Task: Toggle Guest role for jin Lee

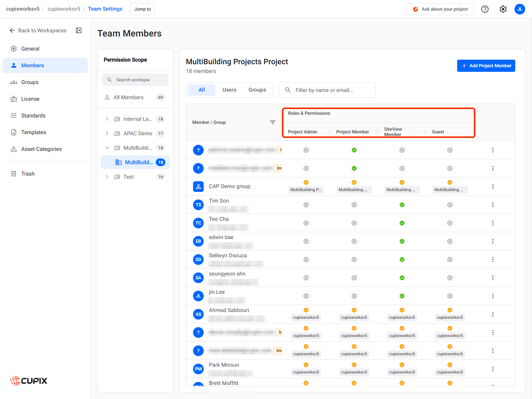Action: tap(450, 296)
